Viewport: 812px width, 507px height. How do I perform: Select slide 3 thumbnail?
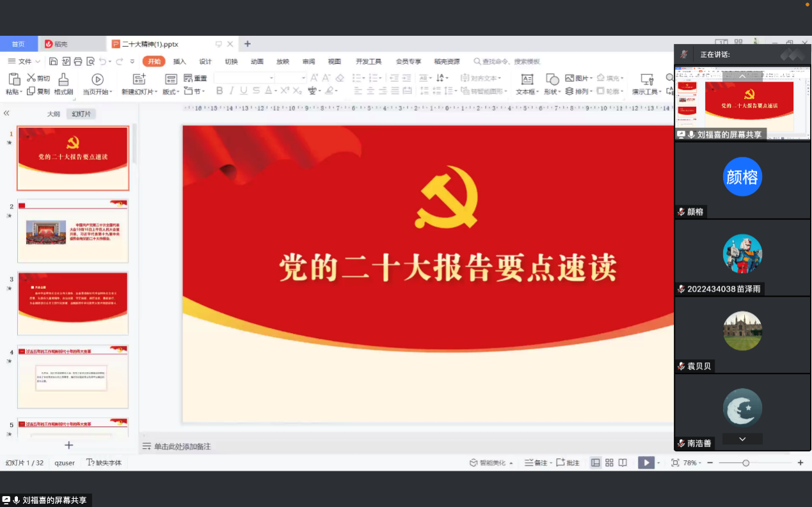[73, 303]
